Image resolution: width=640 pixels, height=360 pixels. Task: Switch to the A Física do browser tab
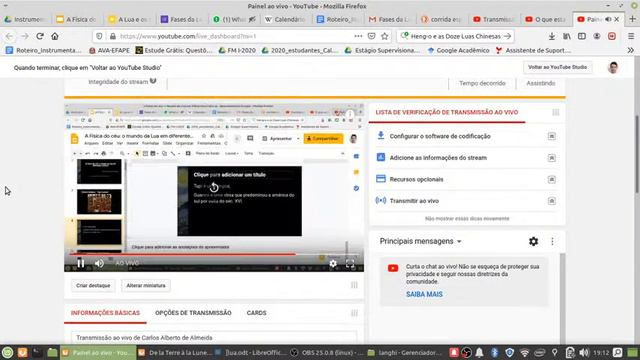coord(77,19)
